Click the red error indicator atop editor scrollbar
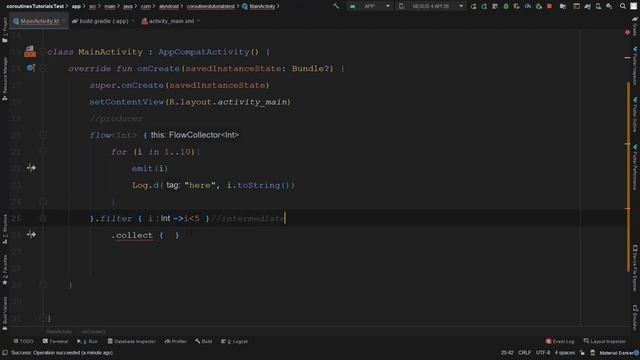This screenshot has width=640, height=360. (627, 32)
